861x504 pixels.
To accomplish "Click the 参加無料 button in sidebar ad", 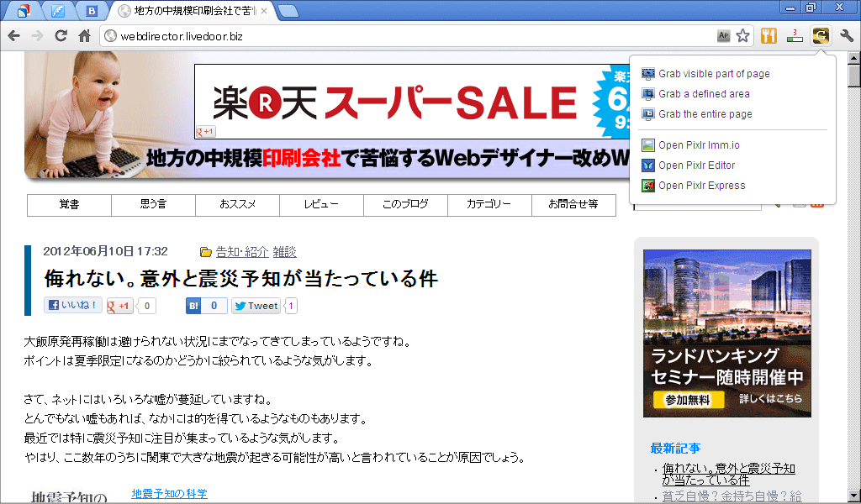I will click(688, 400).
